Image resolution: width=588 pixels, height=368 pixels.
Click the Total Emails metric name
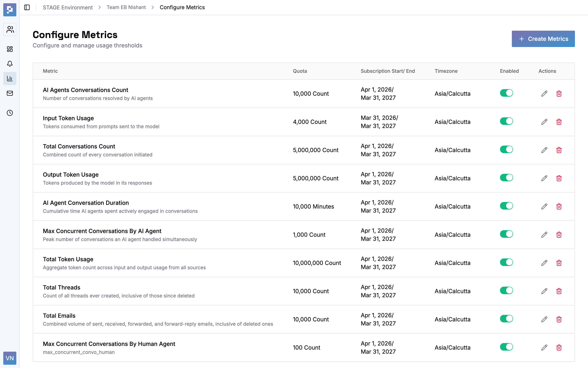click(59, 316)
